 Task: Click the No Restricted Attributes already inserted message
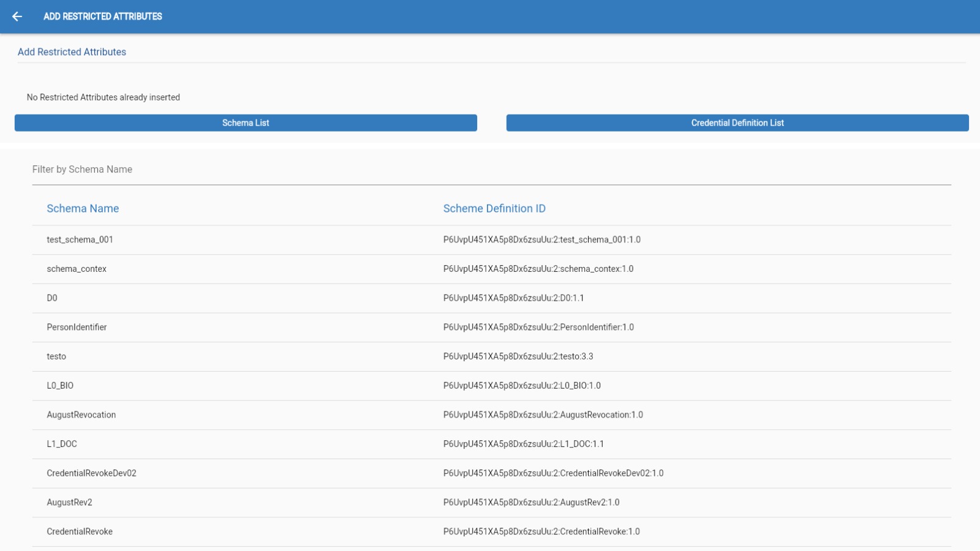pyautogui.click(x=104, y=97)
